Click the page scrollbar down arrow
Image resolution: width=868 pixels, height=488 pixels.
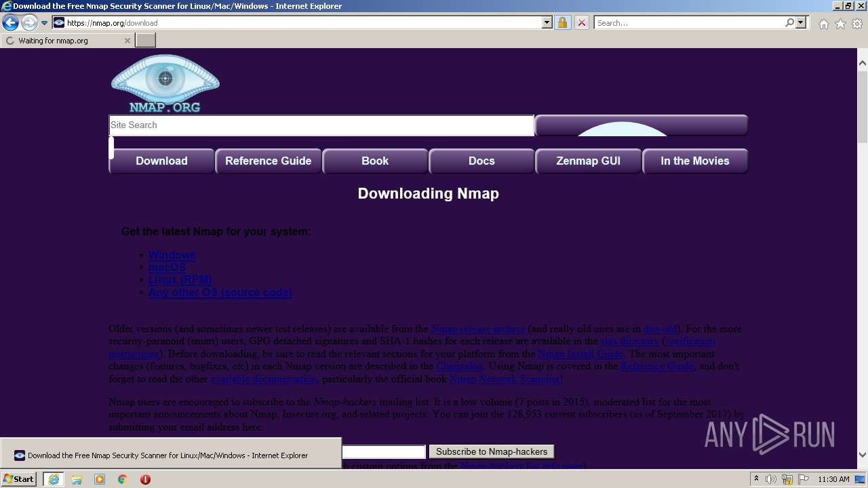click(x=862, y=455)
